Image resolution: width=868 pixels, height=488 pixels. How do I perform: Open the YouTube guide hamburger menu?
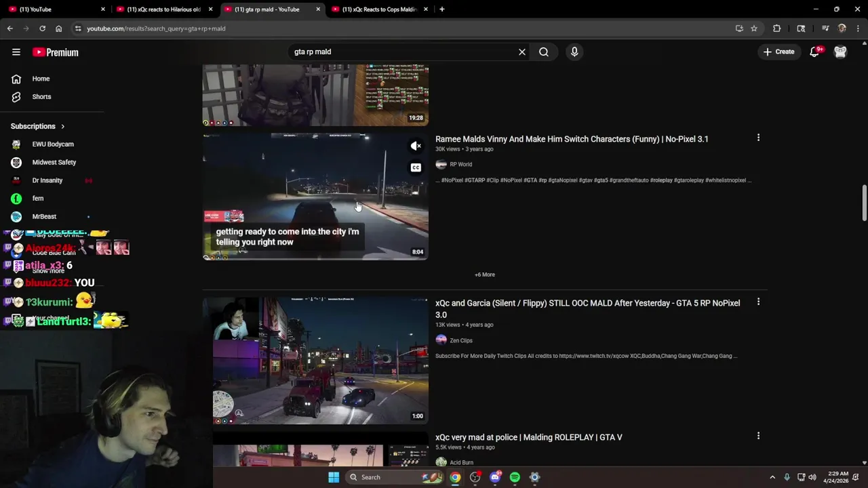[16, 52]
